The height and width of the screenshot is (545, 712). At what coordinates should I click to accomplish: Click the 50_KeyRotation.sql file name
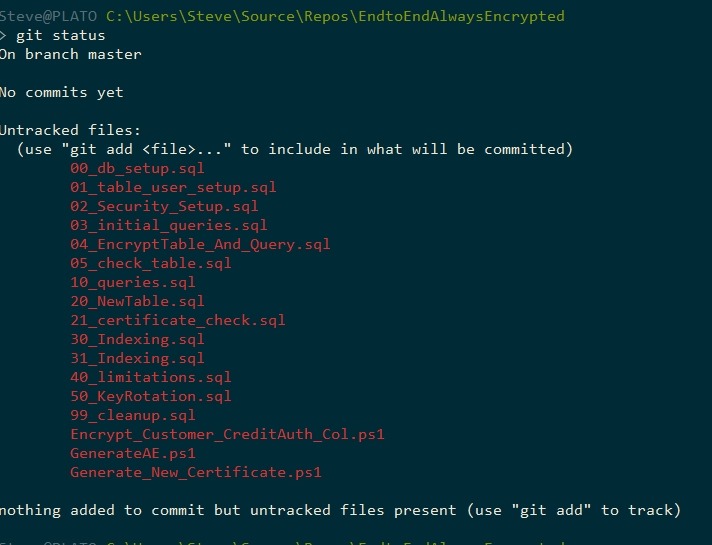tap(150, 396)
